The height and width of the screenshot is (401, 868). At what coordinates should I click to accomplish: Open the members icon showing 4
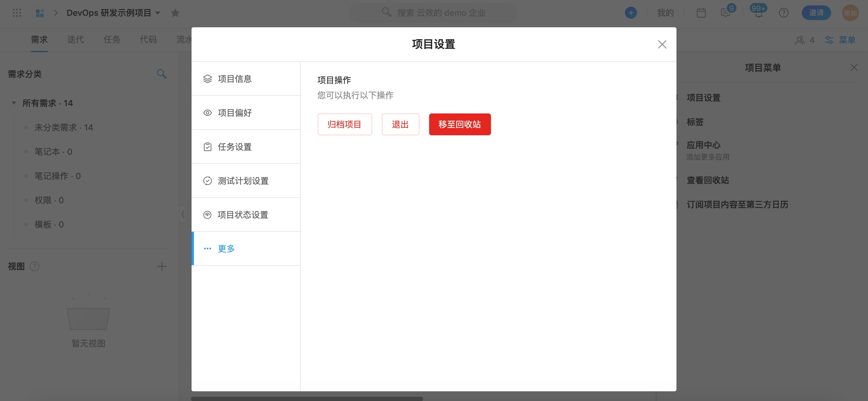(x=804, y=40)
